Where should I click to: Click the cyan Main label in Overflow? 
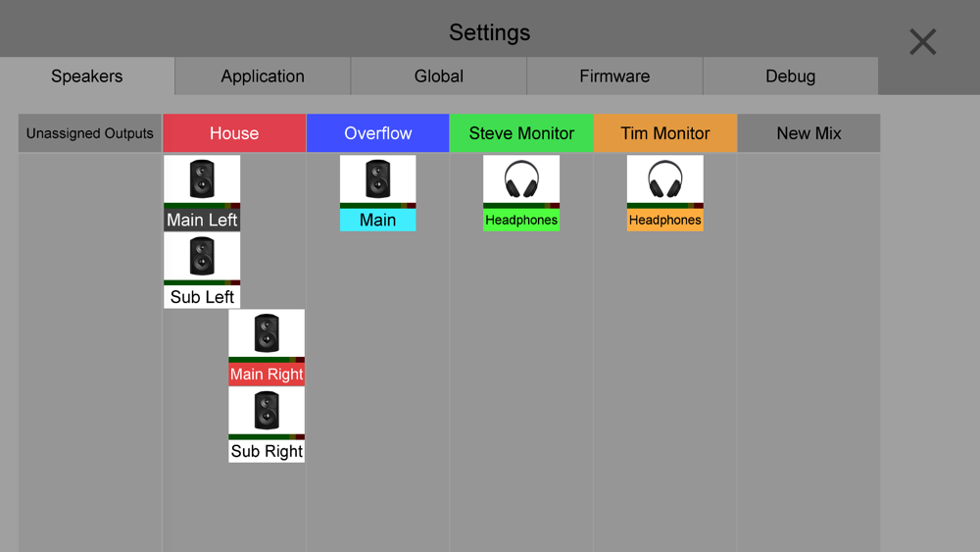tap(377, 221)
